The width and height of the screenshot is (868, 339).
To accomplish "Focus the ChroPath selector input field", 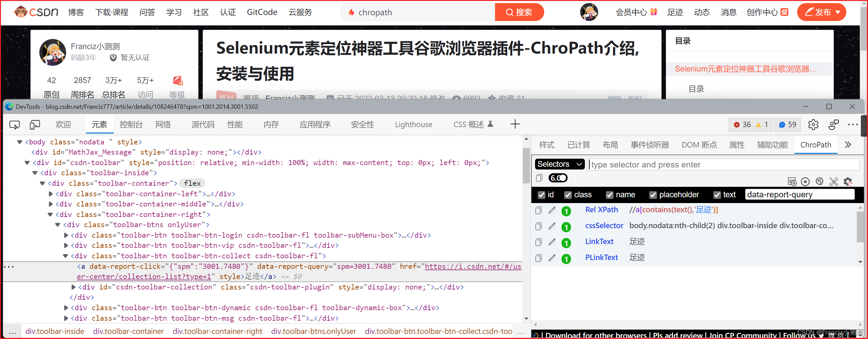I will pos(723,164).
